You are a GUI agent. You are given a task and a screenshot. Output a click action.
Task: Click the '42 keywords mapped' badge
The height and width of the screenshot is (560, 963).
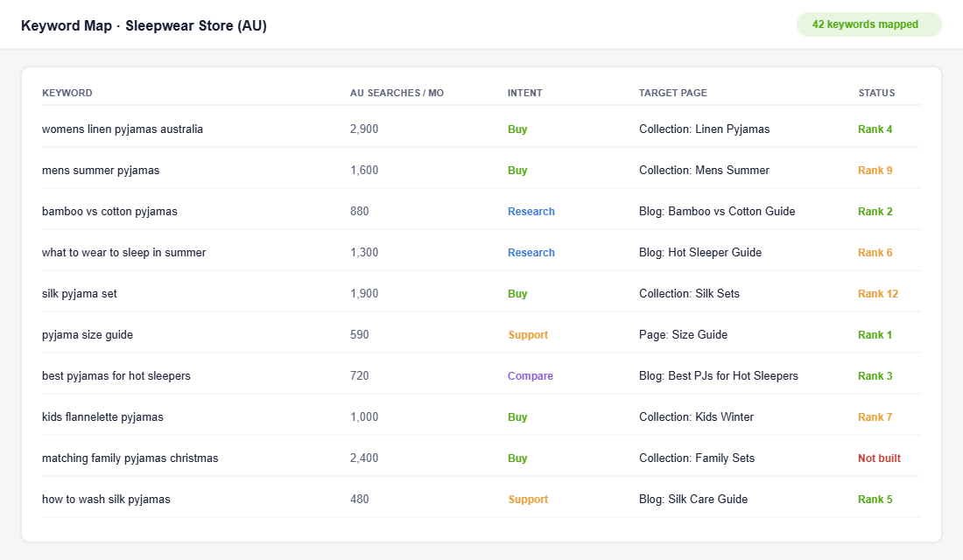pyautogui.click(x=868, y=24)
